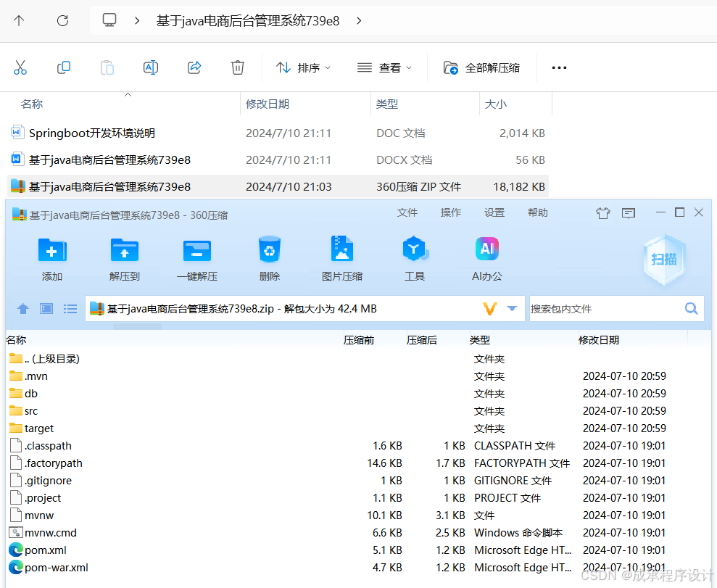Screen dimensions: 717x588
Task: Click 全部解压缩 extract all button
Action: tap(482, 67)
